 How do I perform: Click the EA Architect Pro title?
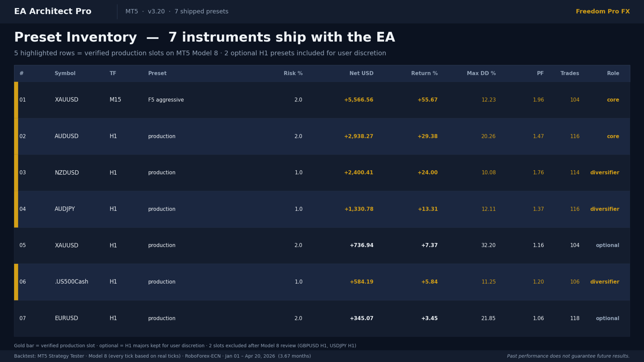coord(53,11)
